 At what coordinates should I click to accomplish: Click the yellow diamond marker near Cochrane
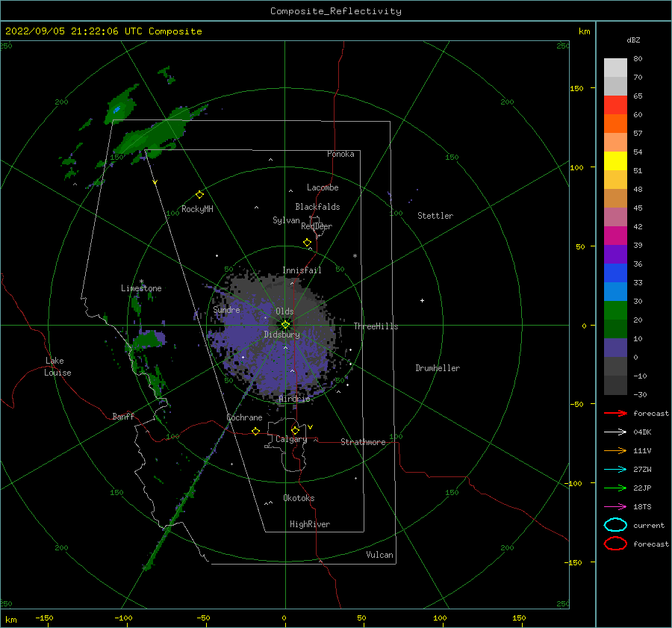256,431
